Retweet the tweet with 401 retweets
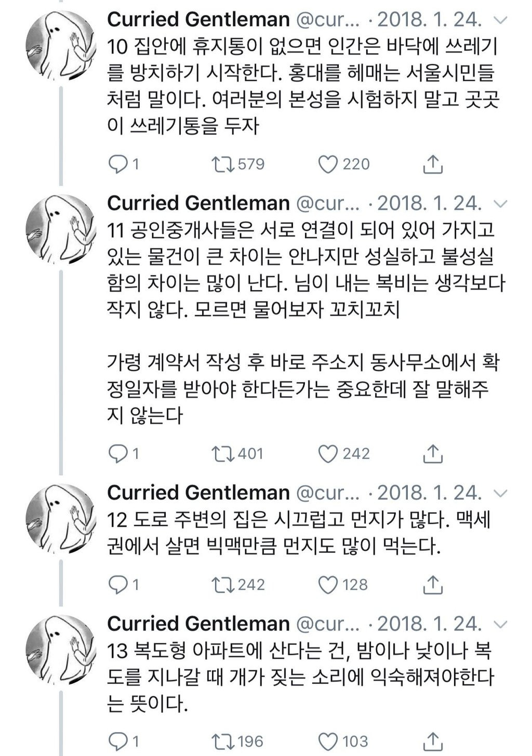 point(223,453)
